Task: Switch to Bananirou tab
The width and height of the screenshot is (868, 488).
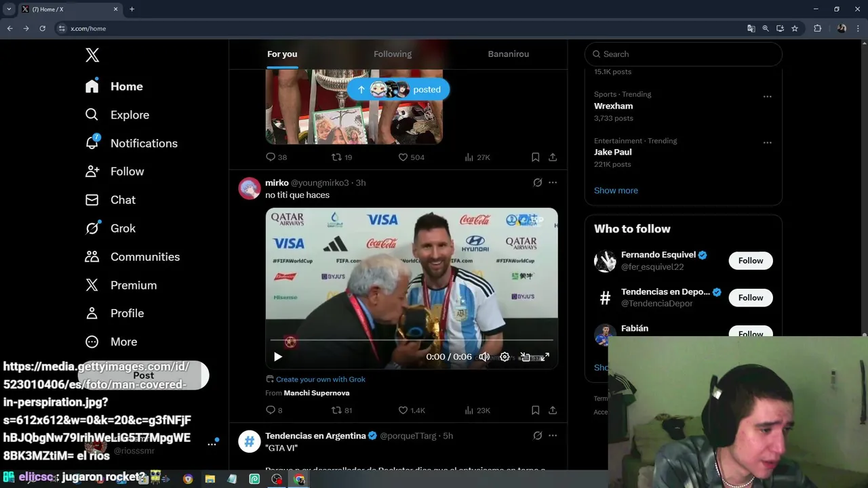Action: point(509,54)
